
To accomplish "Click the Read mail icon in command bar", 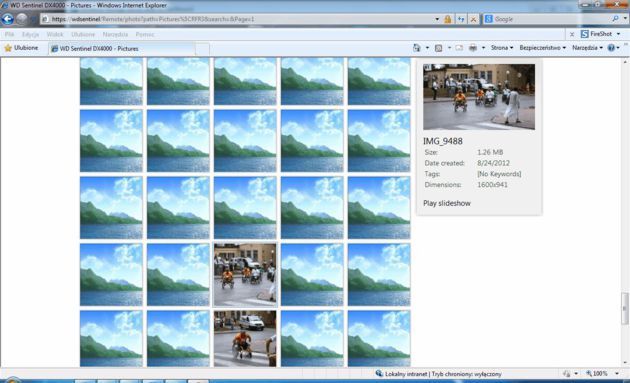I will pos(459,48).
